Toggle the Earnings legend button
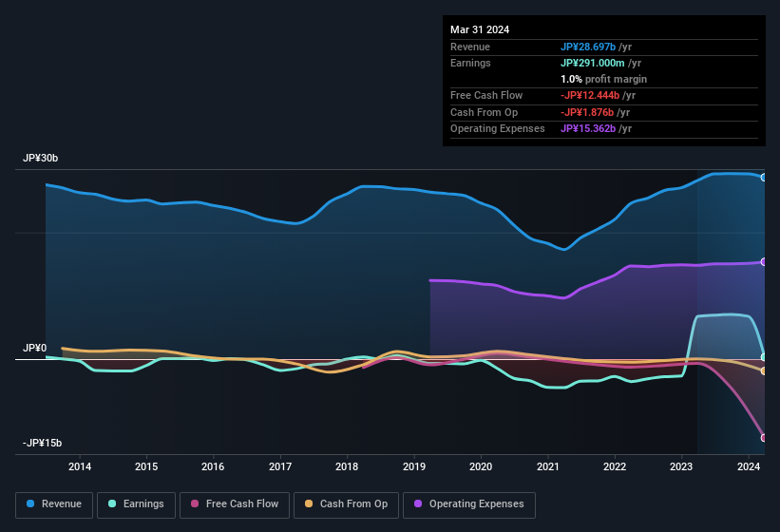Screen dimensions: 780x532 tap(136, 504)
